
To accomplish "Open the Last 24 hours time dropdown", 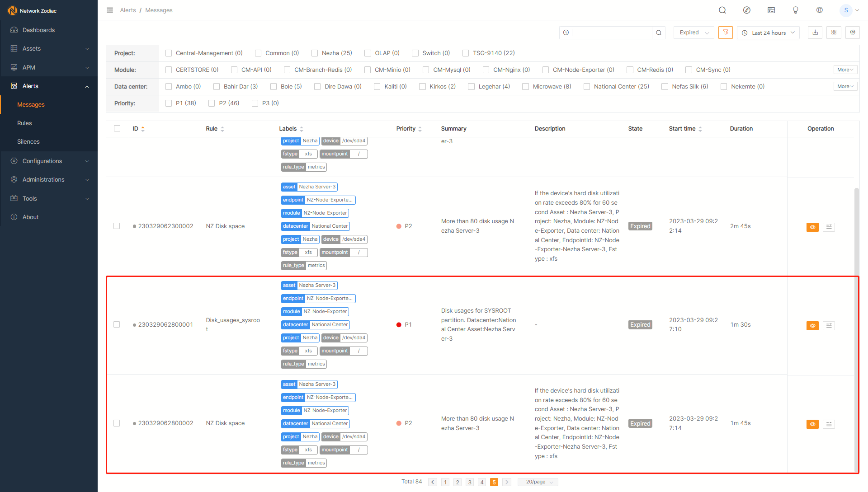I will pyautogui.click(x=769, y=33).
